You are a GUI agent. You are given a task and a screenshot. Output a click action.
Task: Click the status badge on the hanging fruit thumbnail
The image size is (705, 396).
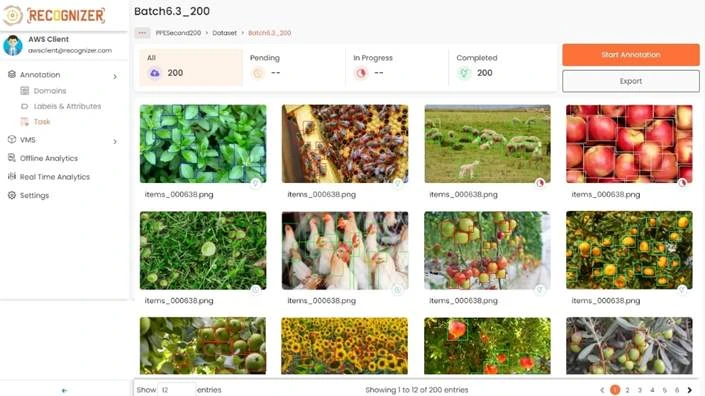point(540,290)
